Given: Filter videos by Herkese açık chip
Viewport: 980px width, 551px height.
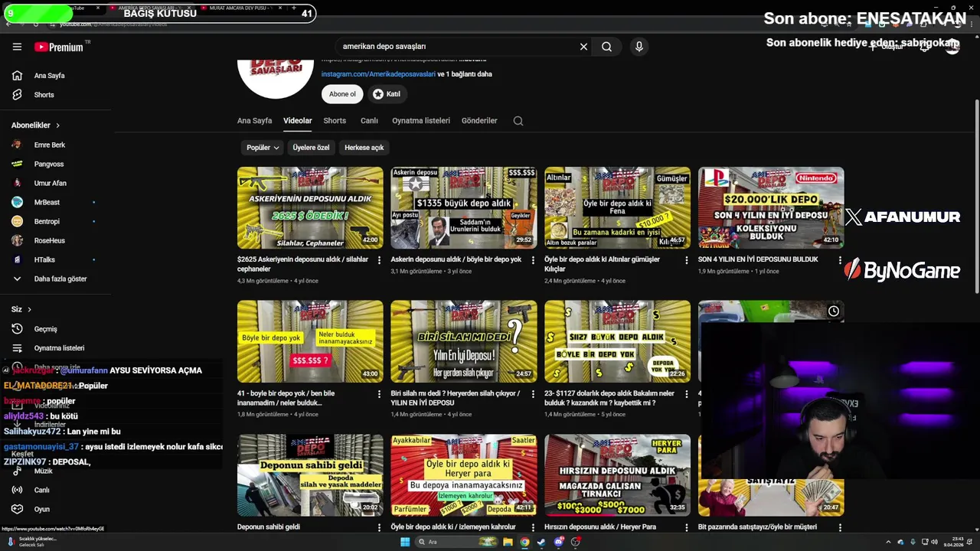Looking at the screenshot, I should (364, 148).
